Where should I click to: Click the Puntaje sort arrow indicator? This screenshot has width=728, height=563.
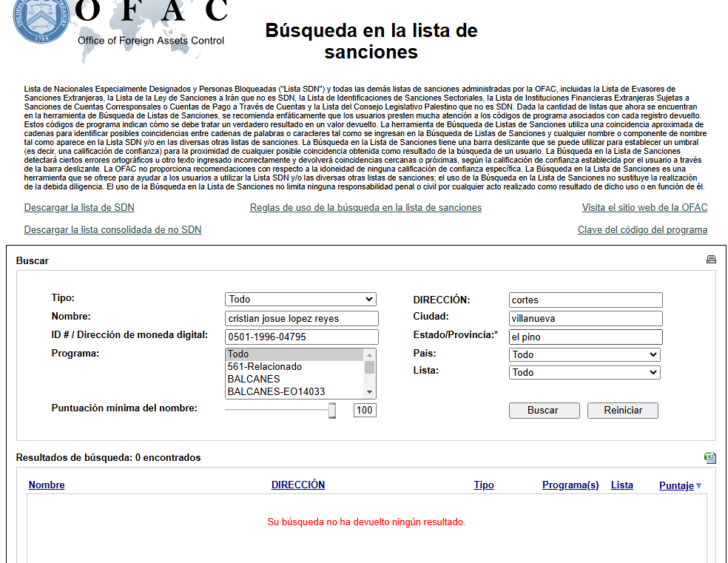[x=699, y=486]
